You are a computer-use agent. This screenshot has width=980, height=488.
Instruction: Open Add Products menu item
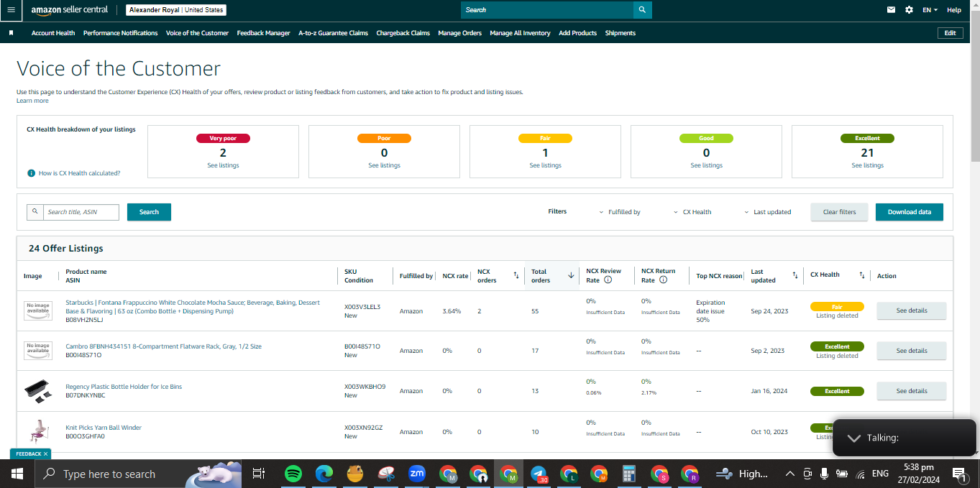click(x=578, y=33)
